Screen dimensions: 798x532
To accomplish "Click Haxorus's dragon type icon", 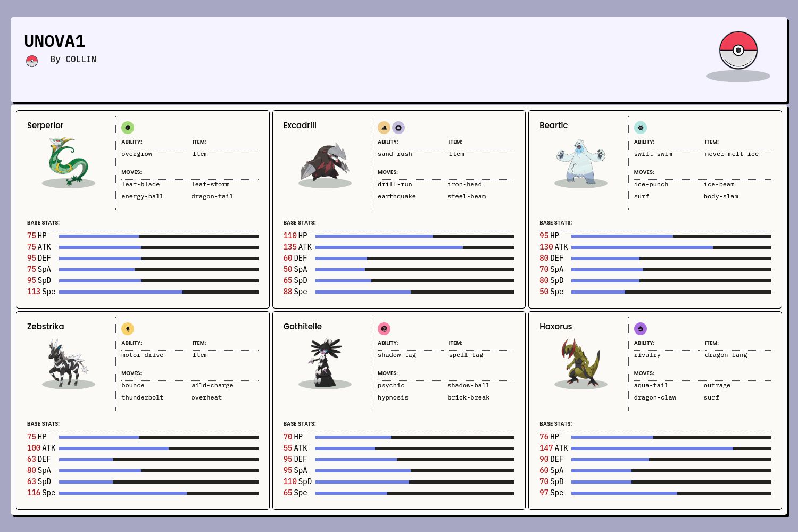I will pos(641,329).
